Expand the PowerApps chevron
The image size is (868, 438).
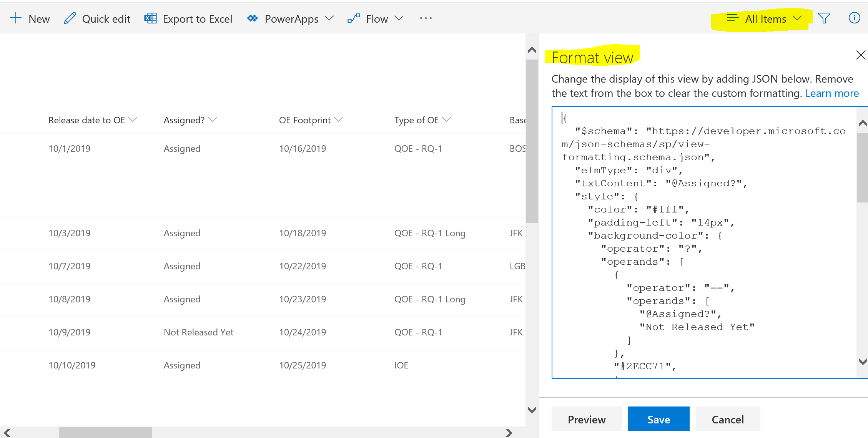click(x=329, y=18)
